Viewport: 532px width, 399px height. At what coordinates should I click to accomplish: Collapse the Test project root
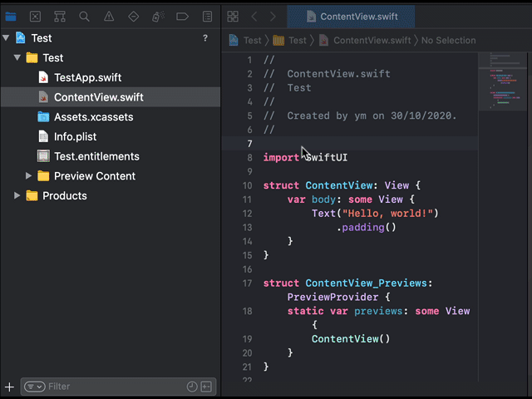[6, 37]
